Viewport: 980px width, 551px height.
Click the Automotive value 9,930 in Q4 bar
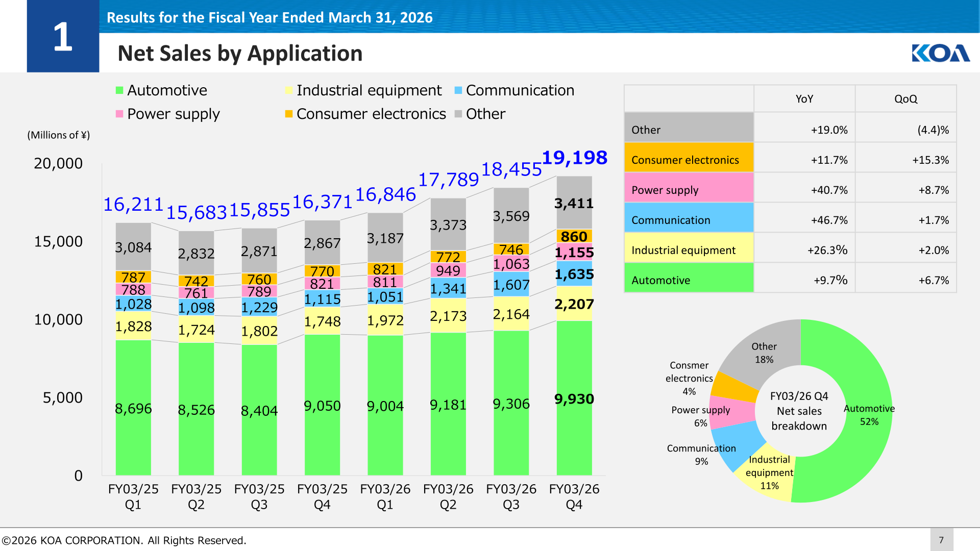pos(574,399)
